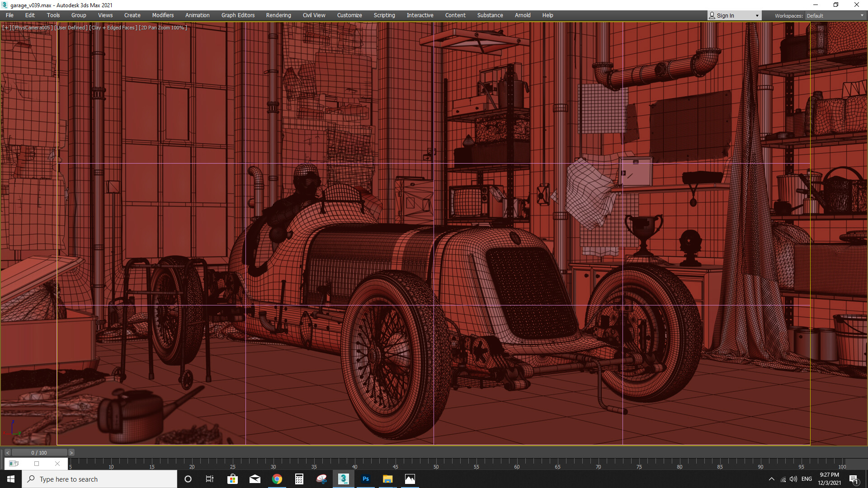
Task: Click the floating panel dock icon at bottom left
Action: pyautogui.click(x=14, y=464)
